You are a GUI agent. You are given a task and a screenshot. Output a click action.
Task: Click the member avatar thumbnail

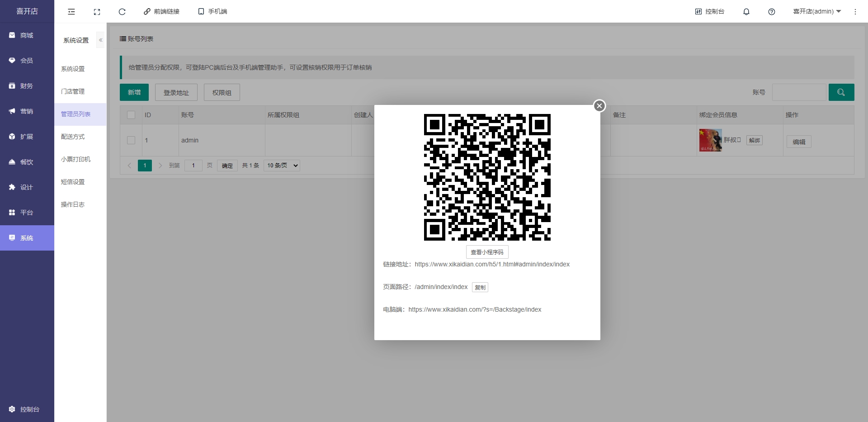[711, 140]
